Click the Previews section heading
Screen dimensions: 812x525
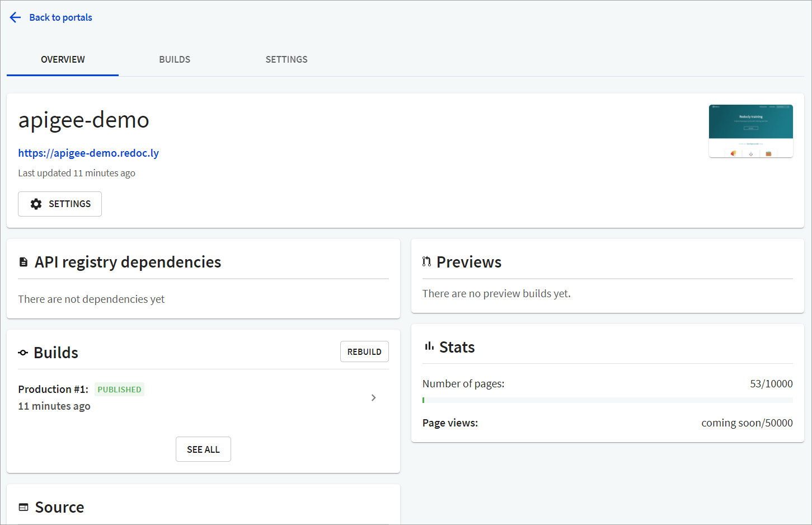pos(469,262)
